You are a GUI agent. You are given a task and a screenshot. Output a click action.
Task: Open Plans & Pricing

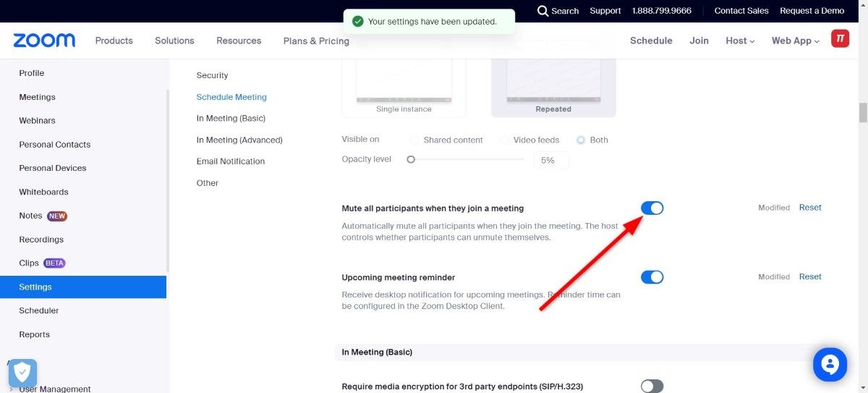(x=316, y=41)
